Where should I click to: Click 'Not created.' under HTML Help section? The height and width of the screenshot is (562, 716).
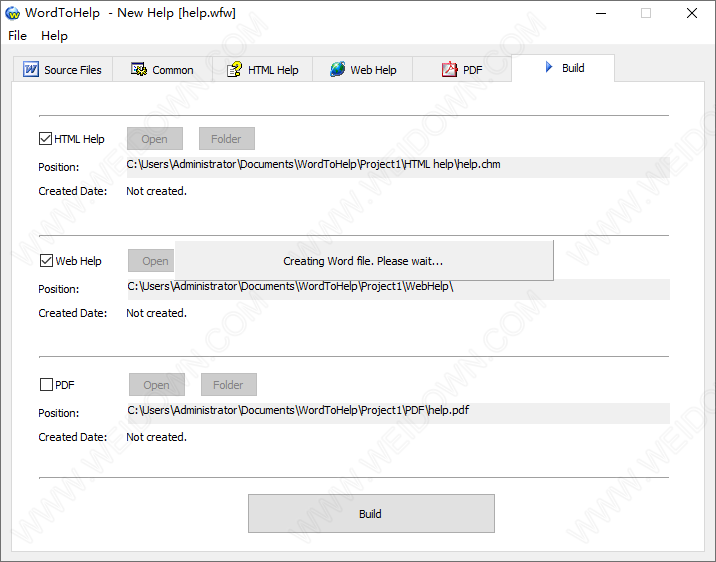pos(157,191)
